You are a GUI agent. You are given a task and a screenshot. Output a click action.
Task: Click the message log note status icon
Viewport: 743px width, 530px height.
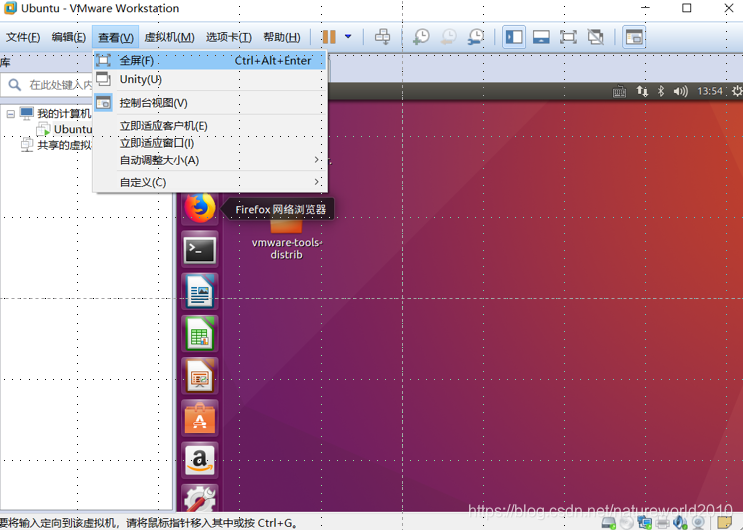pyautogui.click(x=725, y=522)
